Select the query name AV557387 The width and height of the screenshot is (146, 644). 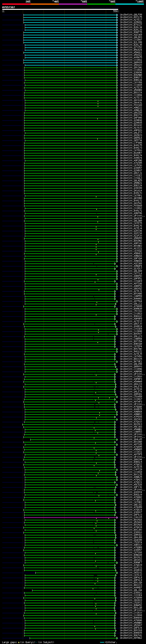coord(8,7)
